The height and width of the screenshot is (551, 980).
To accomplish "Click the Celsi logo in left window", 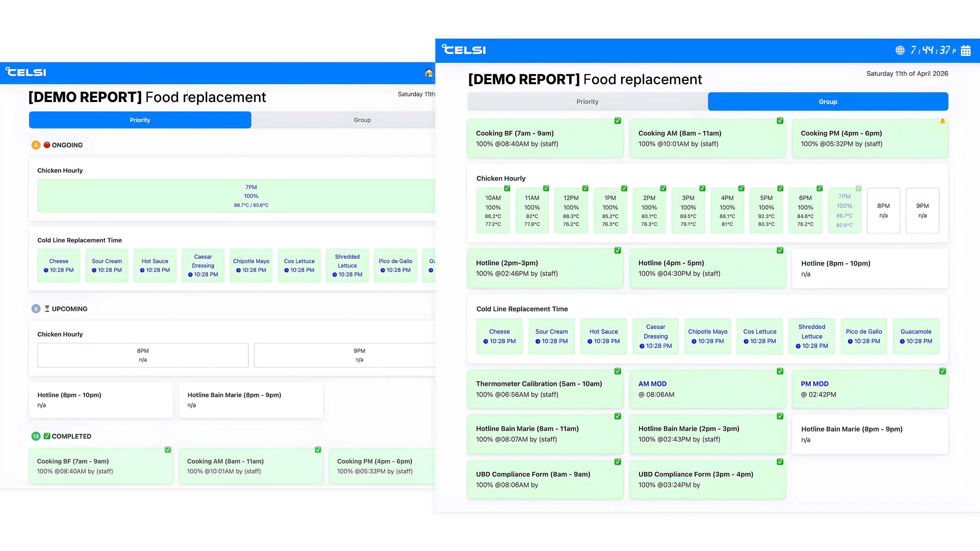I will 26,71.
